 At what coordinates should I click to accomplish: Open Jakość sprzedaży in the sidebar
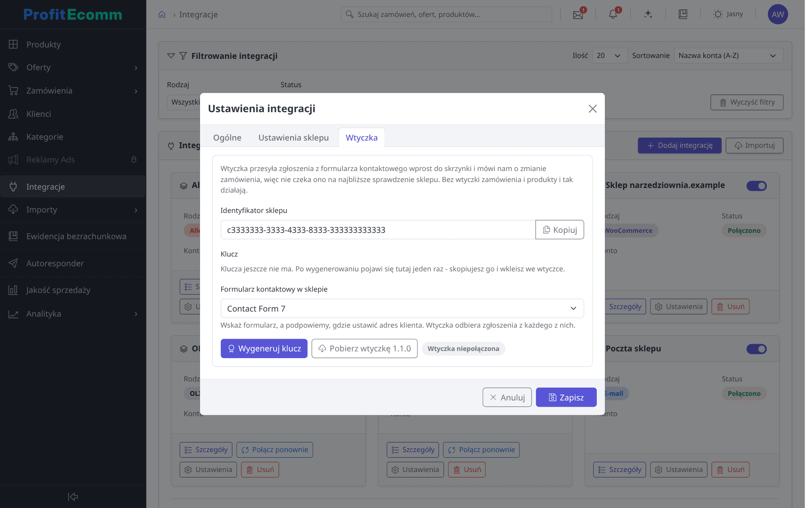73,290
